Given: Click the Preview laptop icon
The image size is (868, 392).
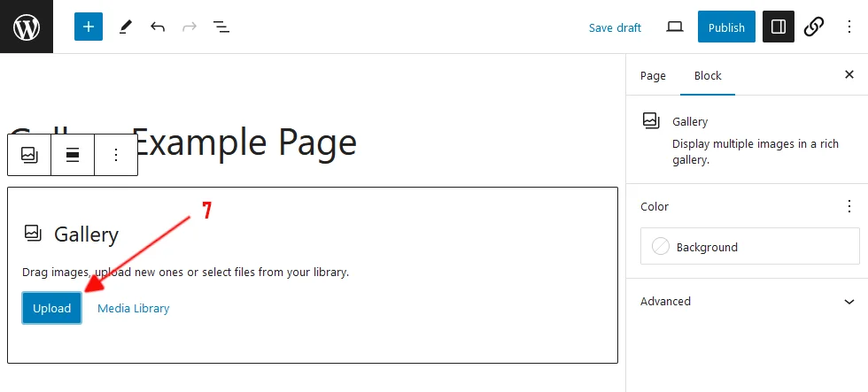Looking at the screenshot, I should point(675,27).
